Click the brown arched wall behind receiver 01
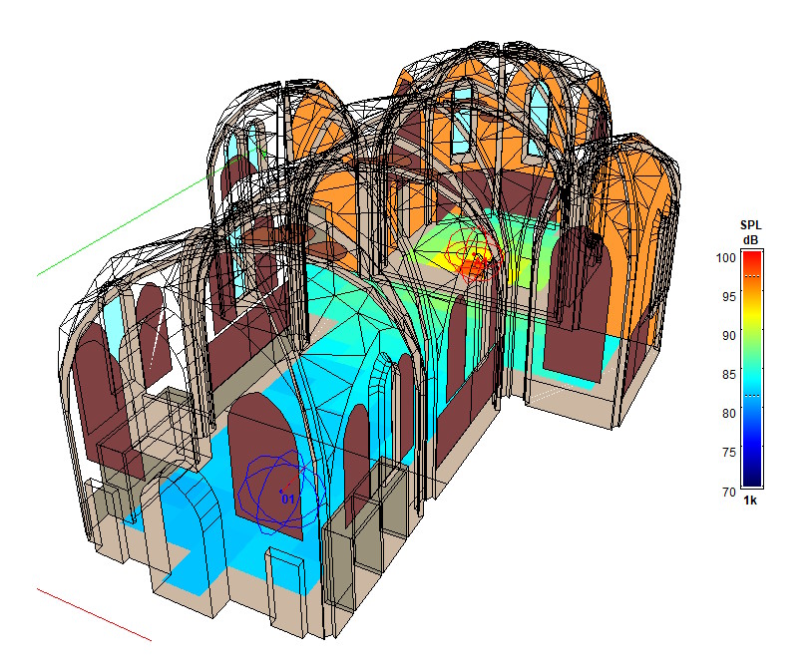This screenshot has height=672, width=812. (x=249, y=439)
